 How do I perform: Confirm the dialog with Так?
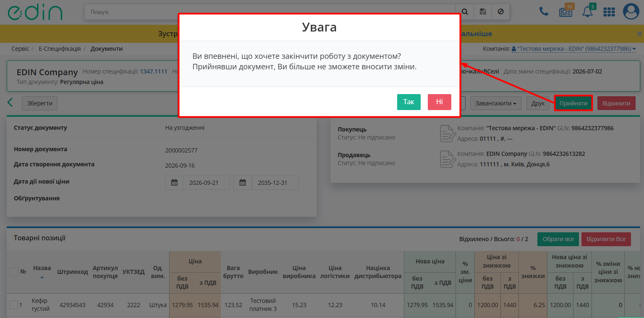tap(409, 102)
